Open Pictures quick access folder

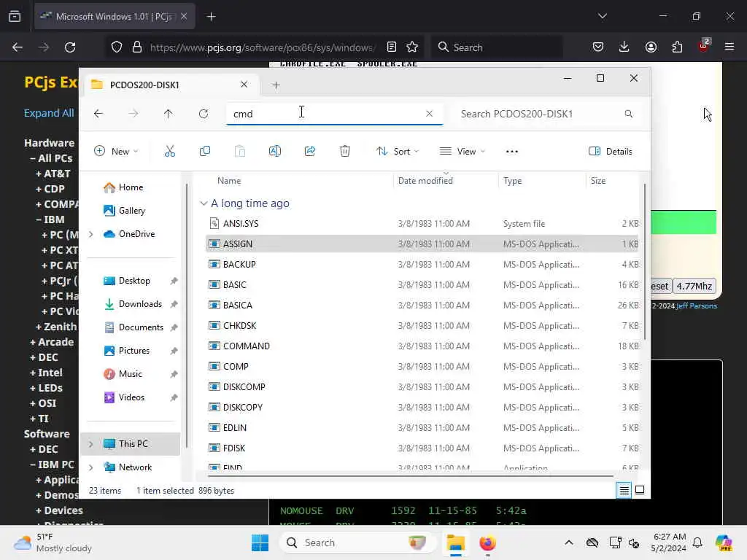[127, 351]
